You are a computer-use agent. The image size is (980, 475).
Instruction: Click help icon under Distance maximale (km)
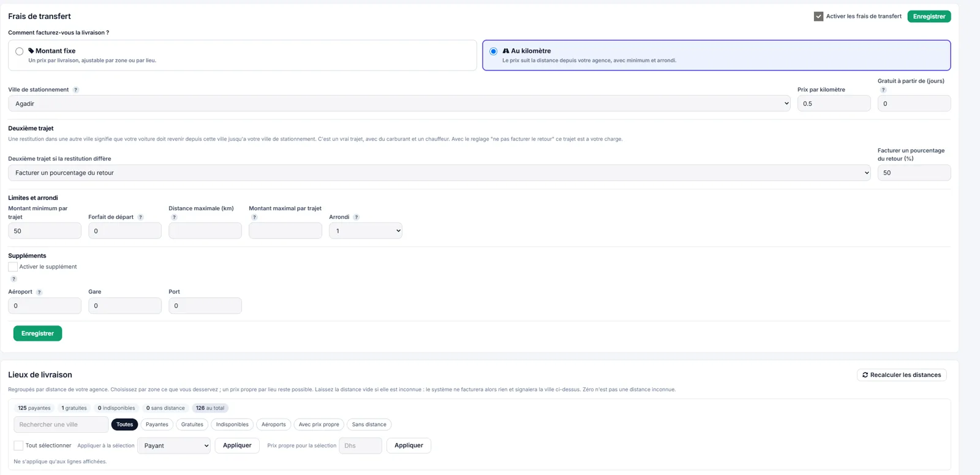[174, 218]
